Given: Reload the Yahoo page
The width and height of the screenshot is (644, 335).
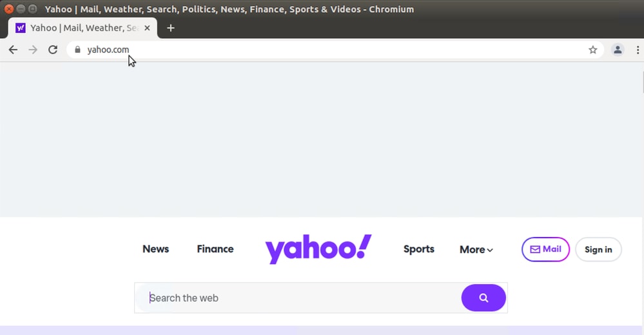Looking at the screenshot, I should 53,50.
